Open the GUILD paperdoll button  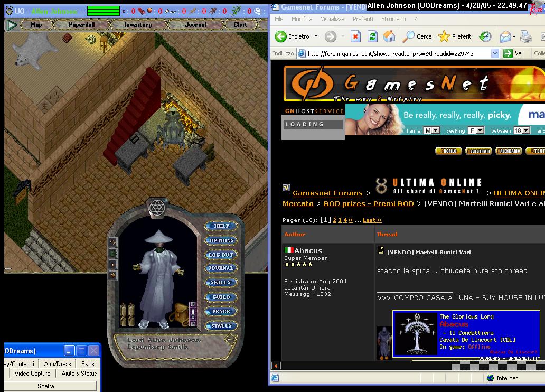click(221, 297)
